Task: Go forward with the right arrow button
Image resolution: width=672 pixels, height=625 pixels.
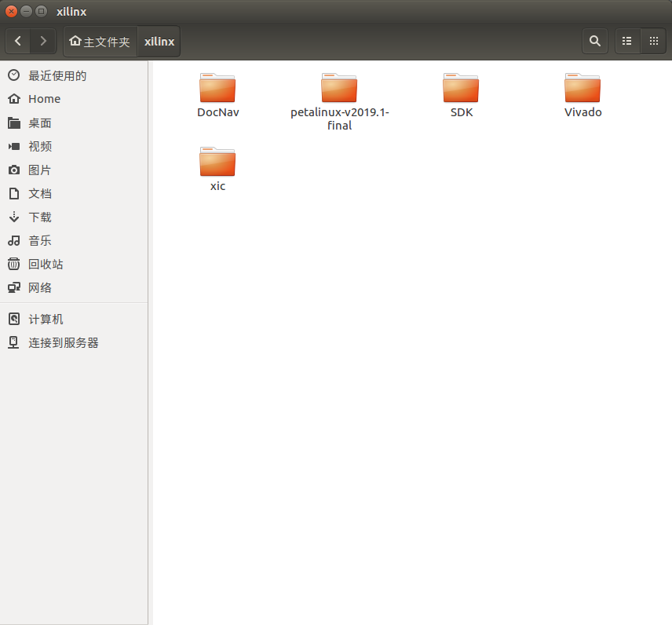Action: [43, 41]
